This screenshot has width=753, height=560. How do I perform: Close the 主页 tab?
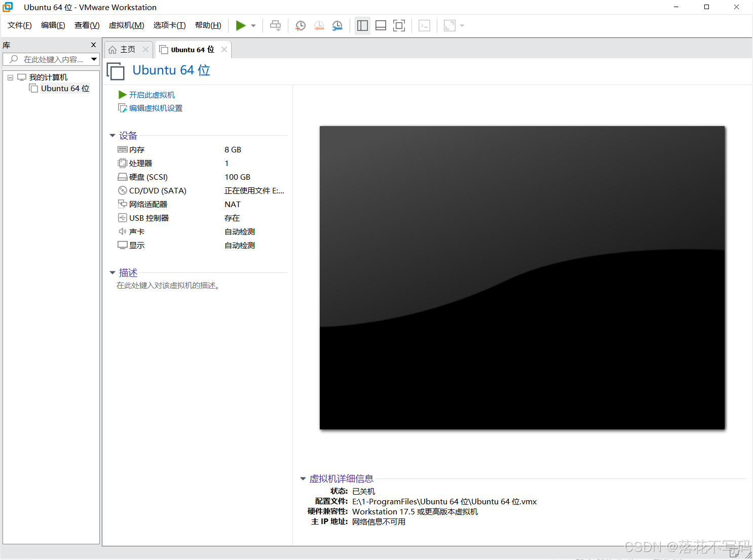coord(146,49)
